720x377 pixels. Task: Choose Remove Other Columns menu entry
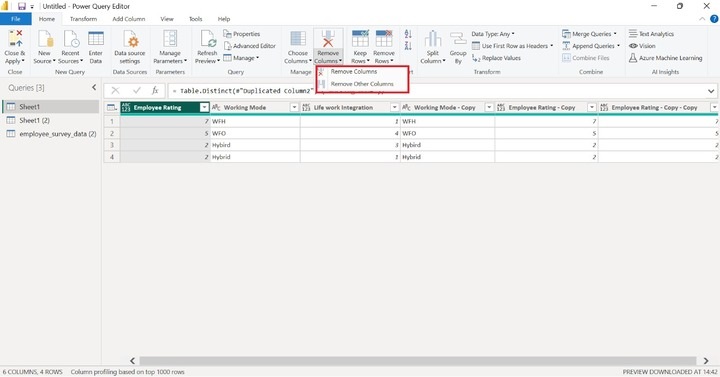click(362, 84)
